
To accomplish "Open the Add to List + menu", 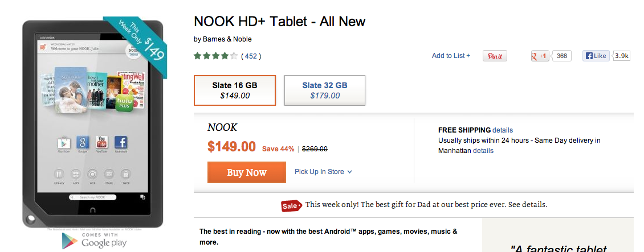I will coord(451,56).
